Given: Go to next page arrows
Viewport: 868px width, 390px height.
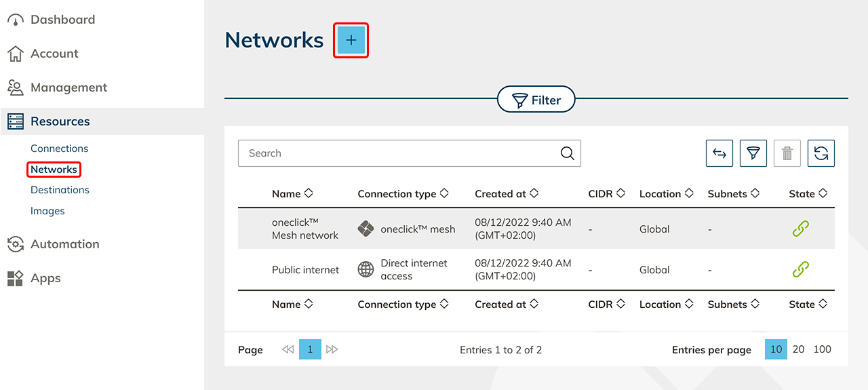Looking at the screenshot, I should tap(332, 349).
